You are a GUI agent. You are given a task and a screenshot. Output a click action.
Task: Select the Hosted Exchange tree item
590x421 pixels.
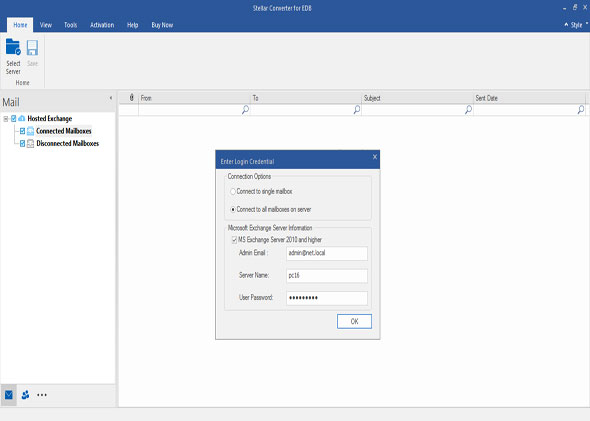click(49, 119)
